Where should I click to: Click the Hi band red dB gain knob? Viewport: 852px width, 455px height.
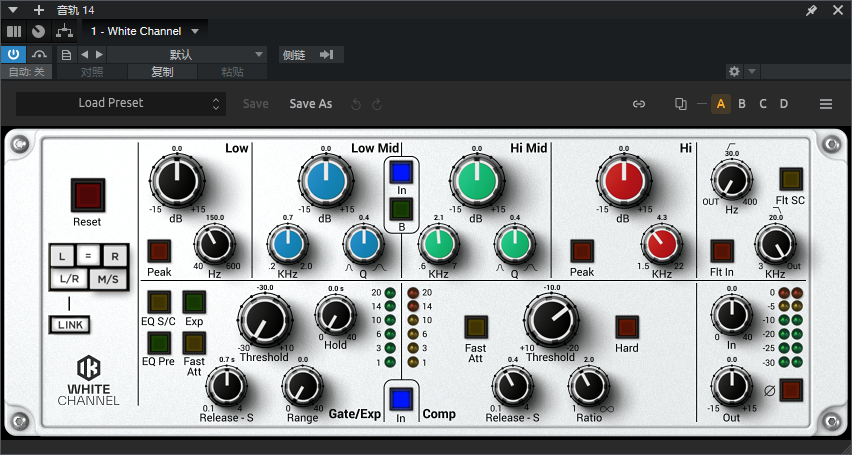[624, 180]
